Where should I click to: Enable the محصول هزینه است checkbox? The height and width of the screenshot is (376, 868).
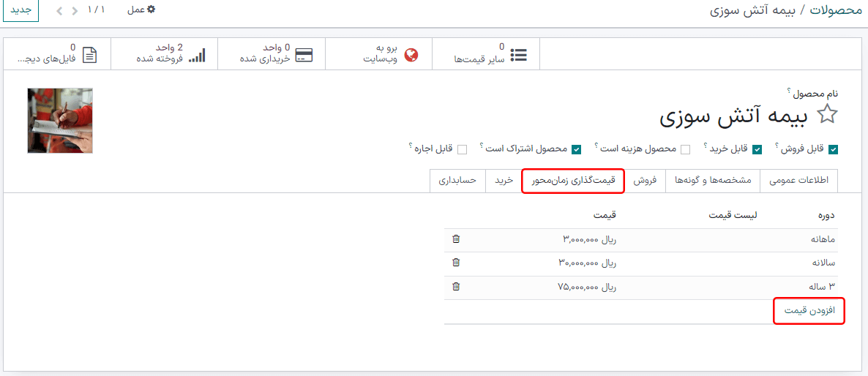pyautogui.click(x=685, y=149)
